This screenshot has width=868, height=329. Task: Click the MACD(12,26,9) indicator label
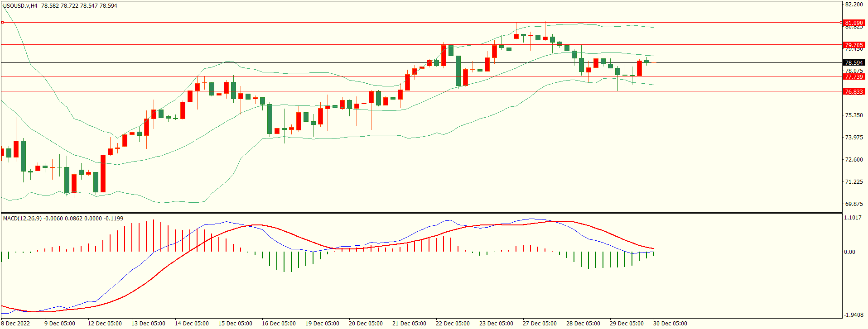click(22, 219)
